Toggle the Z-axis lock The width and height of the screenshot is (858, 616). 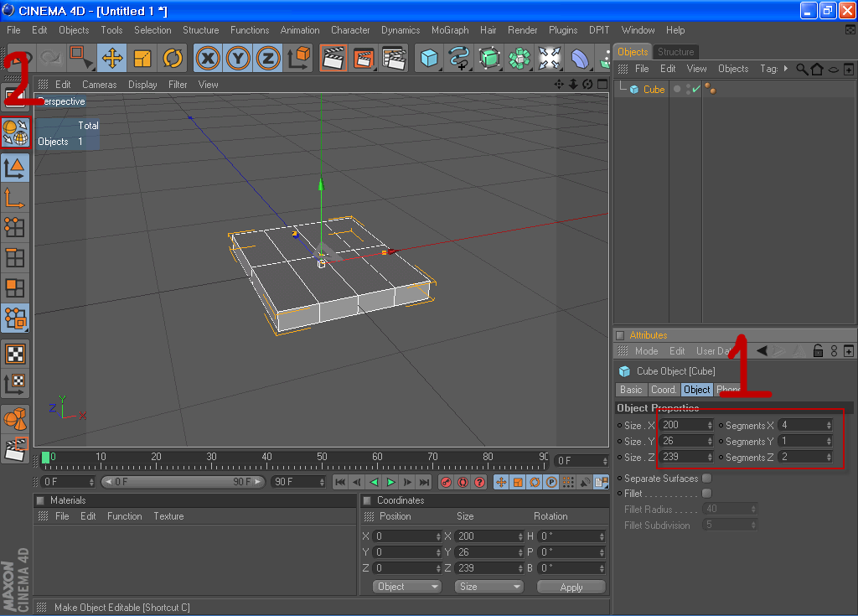[268, 58]
